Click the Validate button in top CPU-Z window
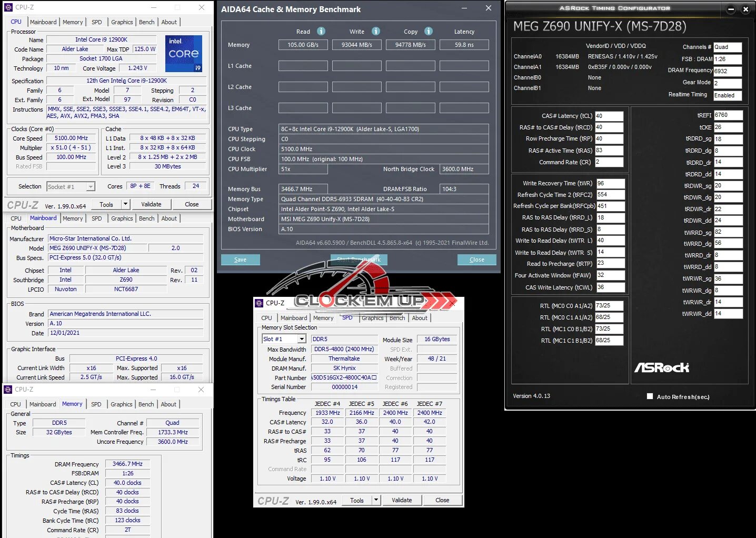The height and width of the screenshot is (538, 756). click(x=151, y=204)
